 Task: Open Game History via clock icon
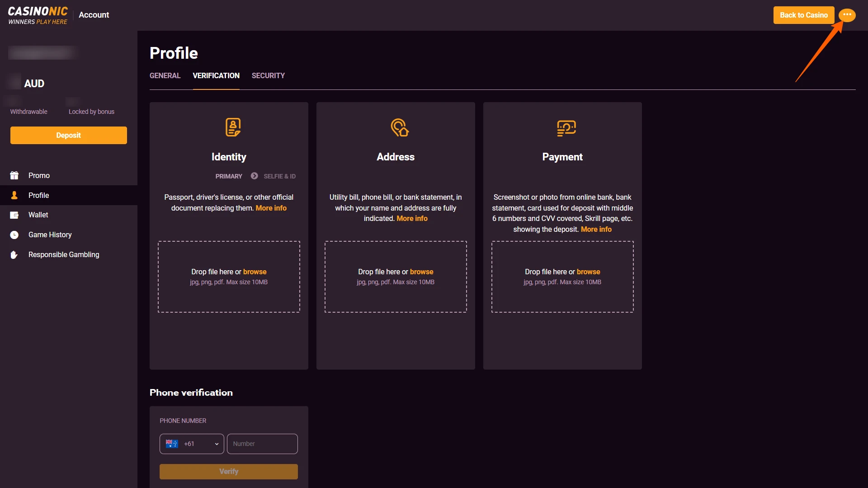click(14, 235)
